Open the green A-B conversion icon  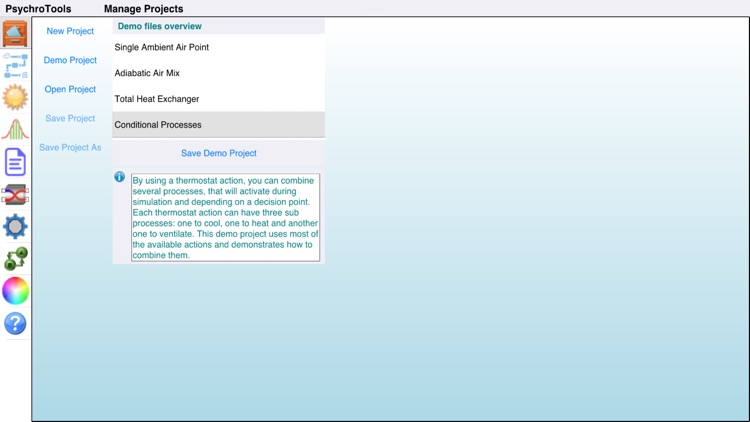point(15,259)
